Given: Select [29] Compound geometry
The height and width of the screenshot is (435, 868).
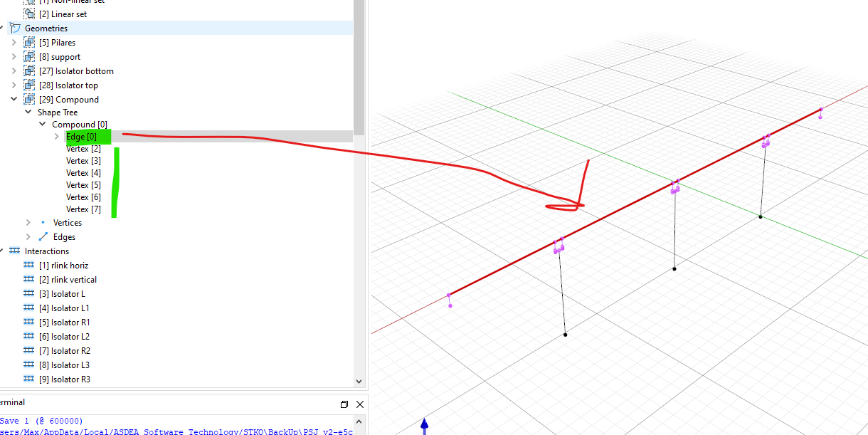Looking at the screenshot, I should point(69,100).
